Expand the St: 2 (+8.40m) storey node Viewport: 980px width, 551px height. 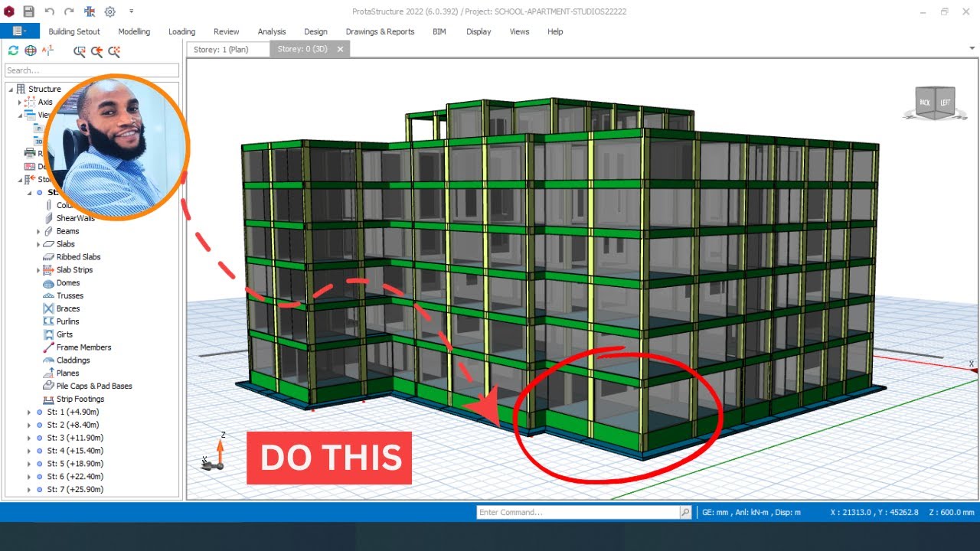click(29, 425)
